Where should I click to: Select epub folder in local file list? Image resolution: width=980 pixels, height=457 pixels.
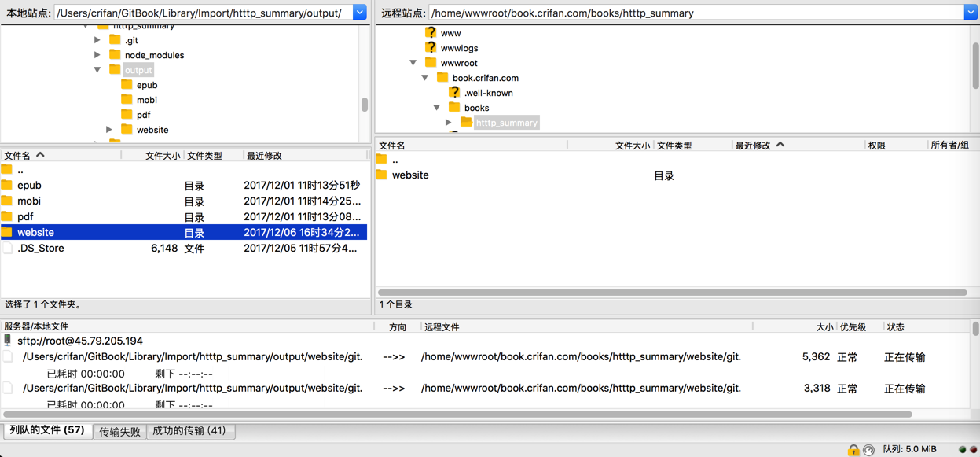[184, 186]
